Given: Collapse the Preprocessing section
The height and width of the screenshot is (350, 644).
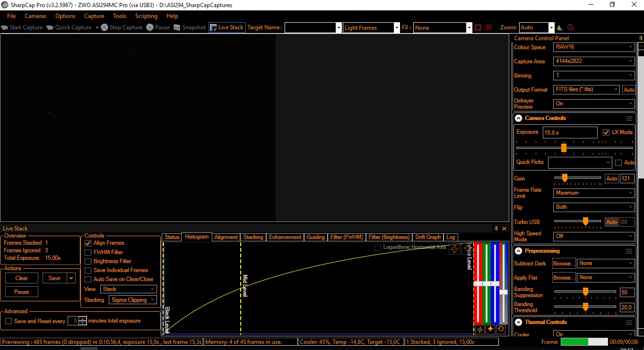Looking at the screenshot, I should pos(519,251).
